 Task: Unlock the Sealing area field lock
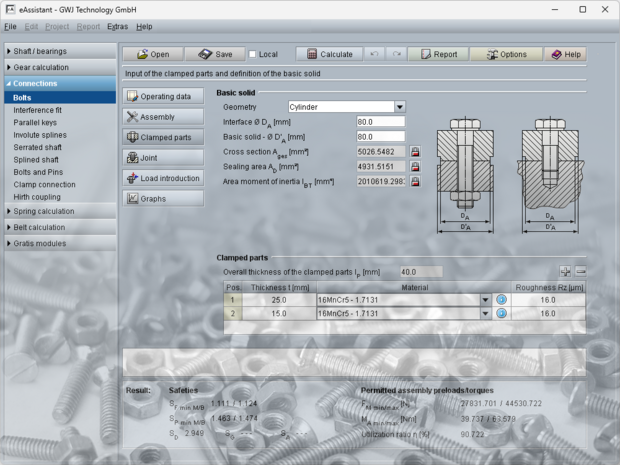pos(415,167)
